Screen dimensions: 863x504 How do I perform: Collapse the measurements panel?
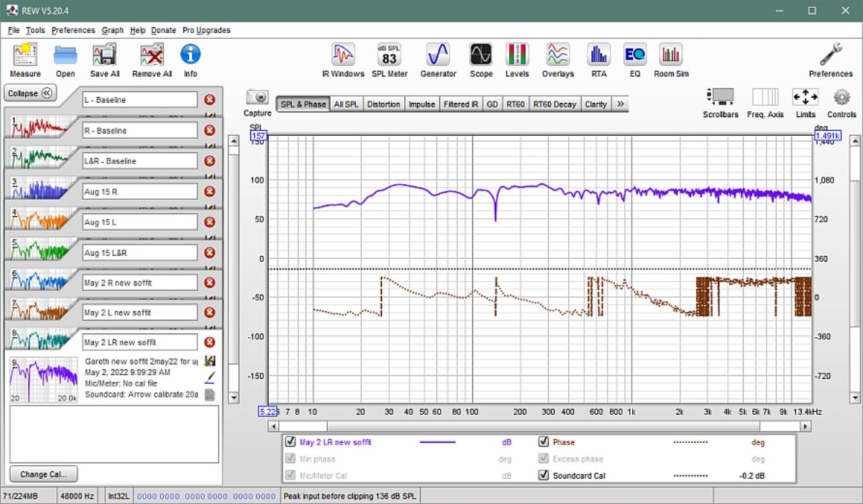pos(30,93)
